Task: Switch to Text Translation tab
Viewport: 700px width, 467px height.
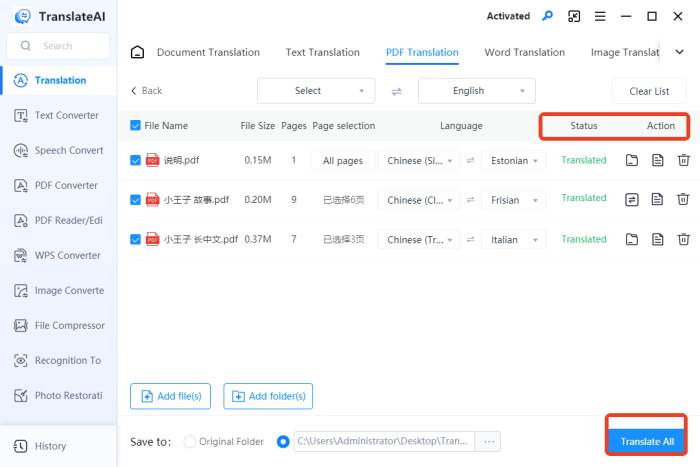Action: [322, 52]
